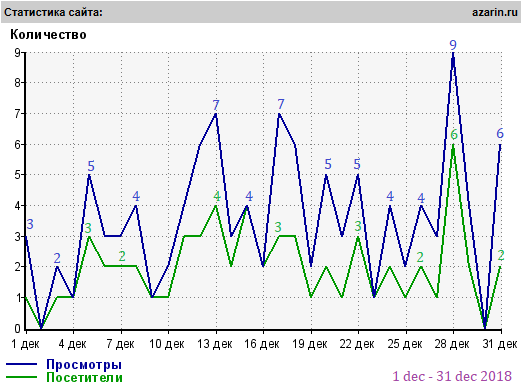Select the 'Количество' axis title
Viewport: 521px width, 388px height.
click(x=48, y=34)
